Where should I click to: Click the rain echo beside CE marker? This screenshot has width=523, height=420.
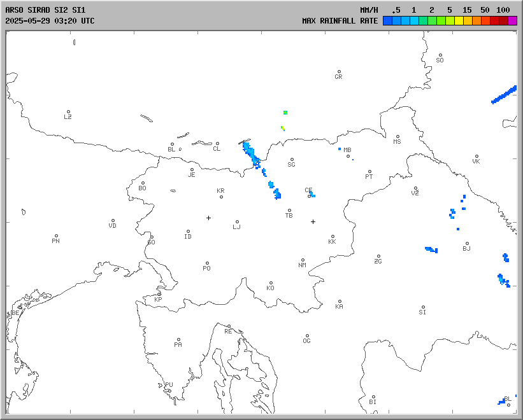[x=312, y=193]
